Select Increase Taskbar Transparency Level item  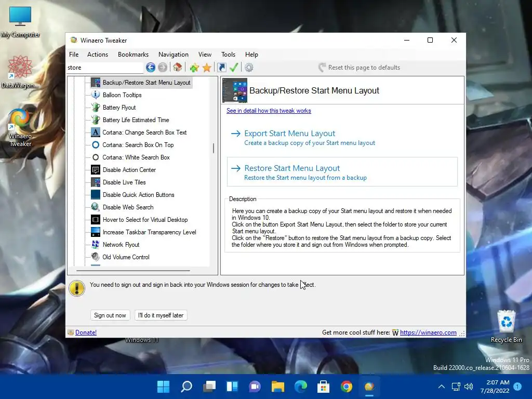pos(149,232)
